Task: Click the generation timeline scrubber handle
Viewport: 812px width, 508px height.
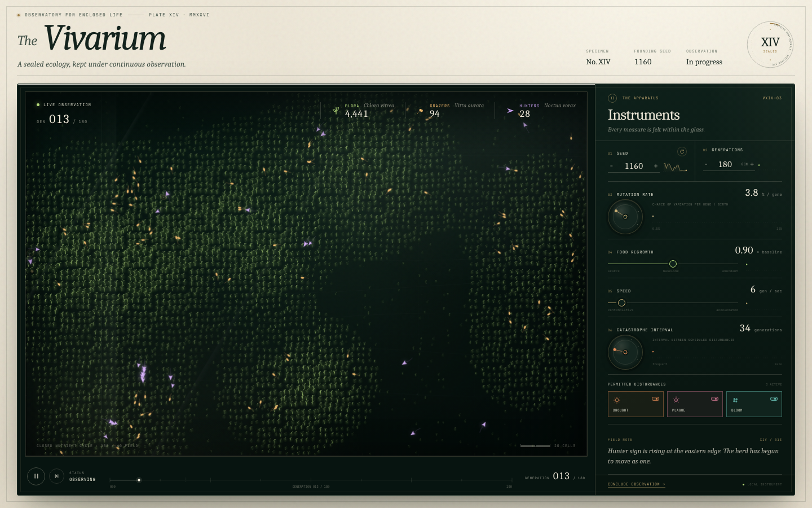Action: click(139, 480)
